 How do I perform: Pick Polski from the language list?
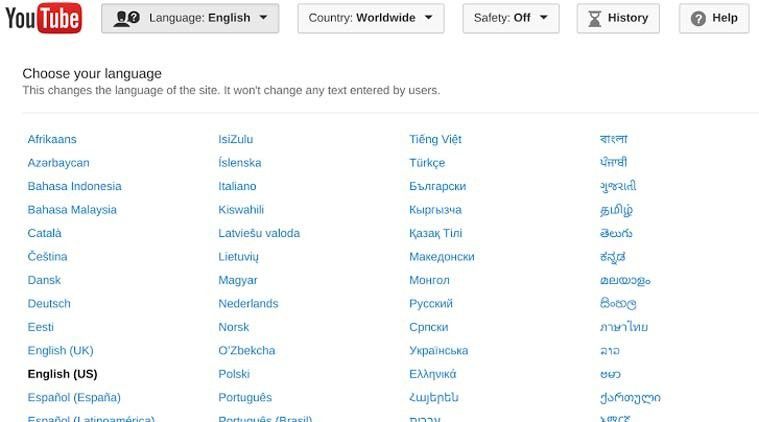click(x=234, y=374)
